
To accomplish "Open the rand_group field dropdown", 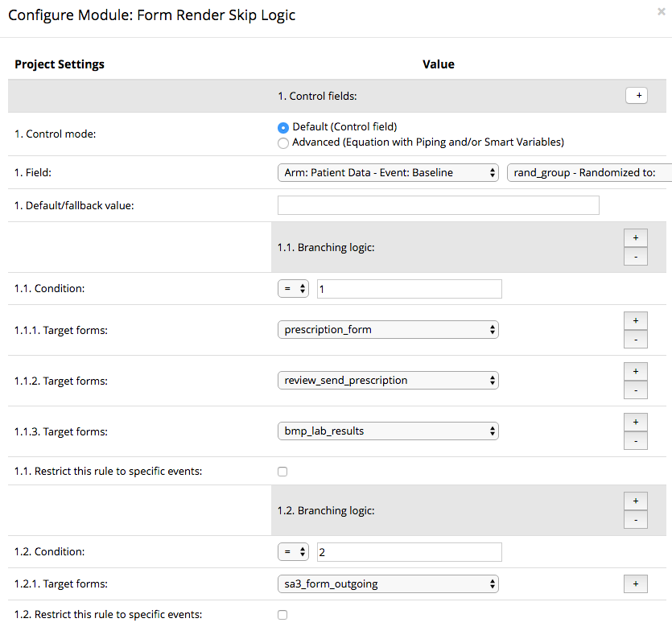I will click(589, 173).
